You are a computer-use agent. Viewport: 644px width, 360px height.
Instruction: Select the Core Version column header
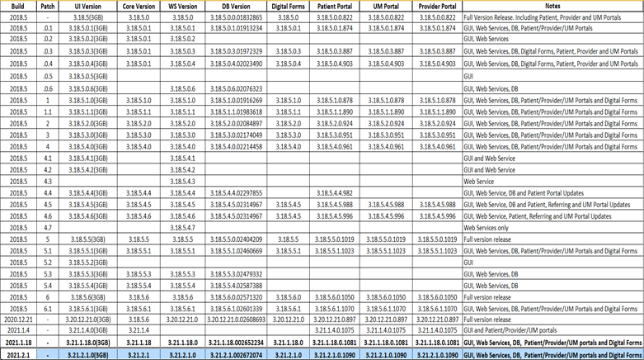click(x=139, y=4)
